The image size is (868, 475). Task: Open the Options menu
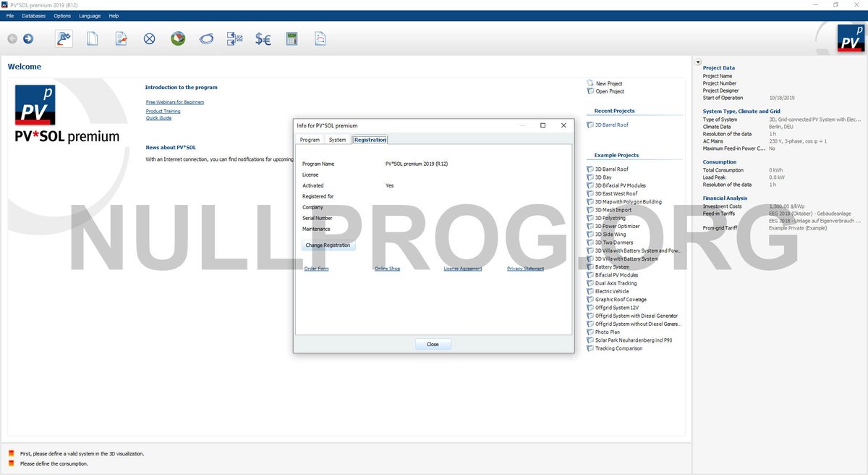(x=62, y=15)
